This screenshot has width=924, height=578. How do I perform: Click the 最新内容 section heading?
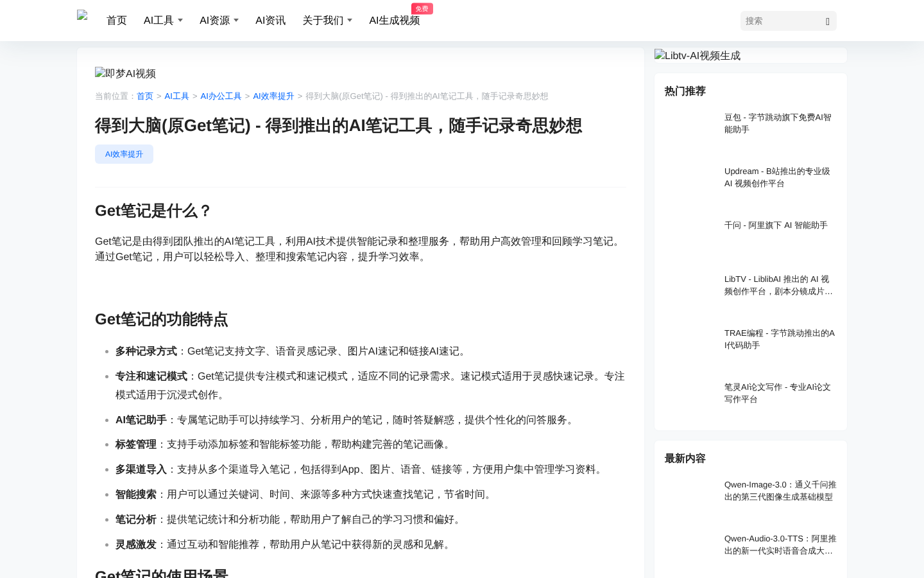tap(685, 459)
